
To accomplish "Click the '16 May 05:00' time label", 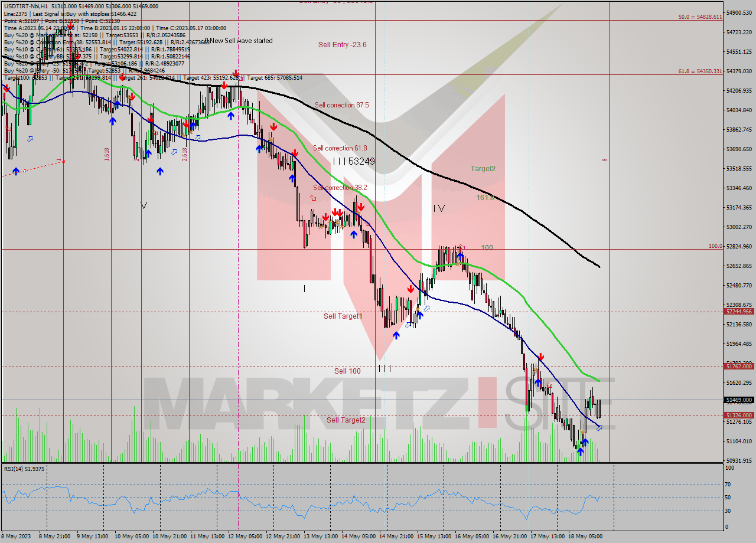I will point(472,536).
